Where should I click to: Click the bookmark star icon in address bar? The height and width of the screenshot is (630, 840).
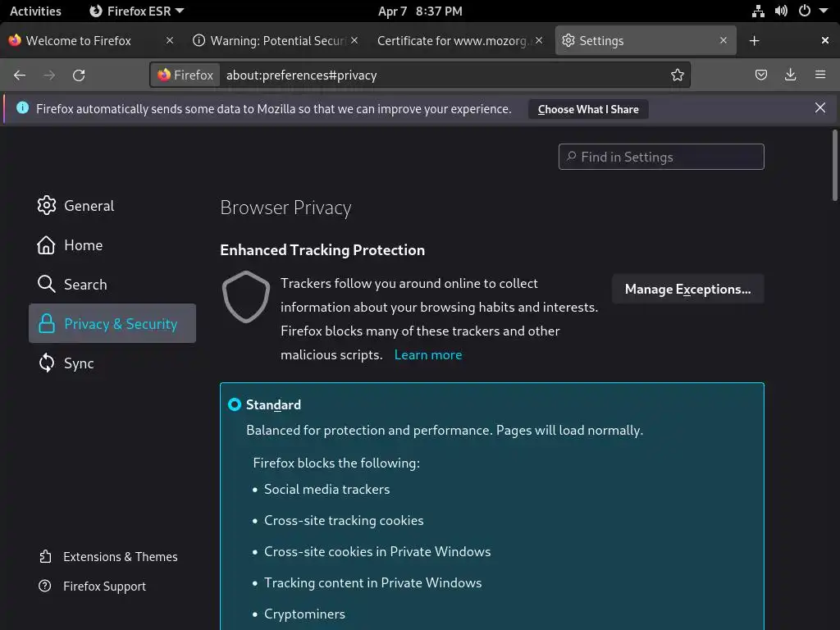[678, 75]
